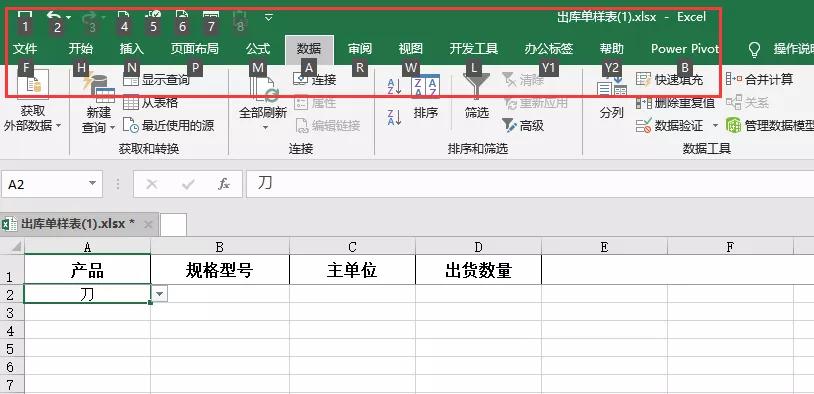Select cell A2 containing 刀
This screenshot has height=394, width=814.
[x=87, y=294]
